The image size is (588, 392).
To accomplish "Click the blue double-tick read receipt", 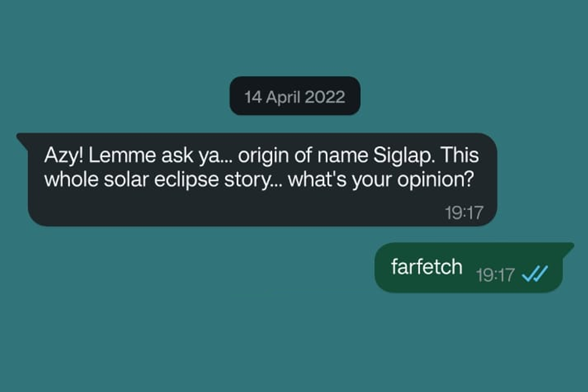I will [x=535, y=274].
